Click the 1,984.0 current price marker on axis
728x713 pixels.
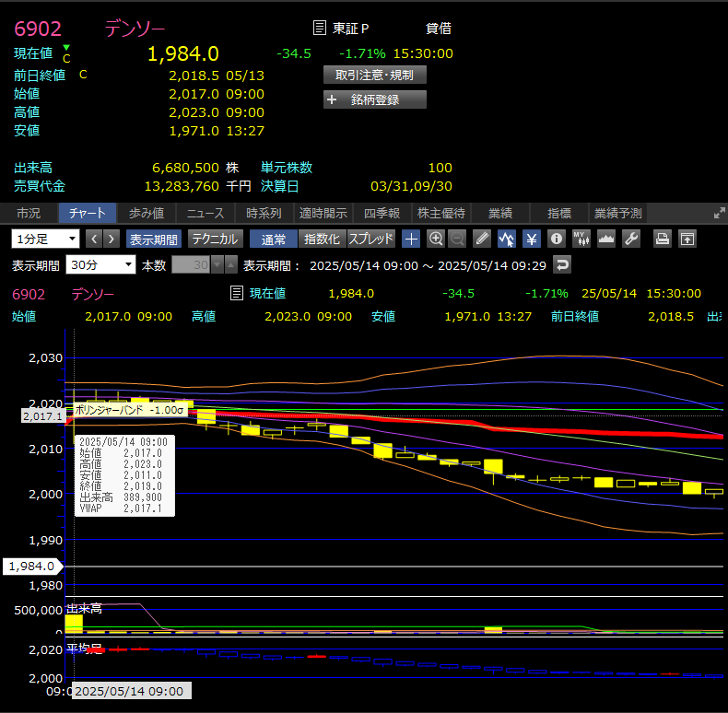pyautogui.click(x=31, y=567)
